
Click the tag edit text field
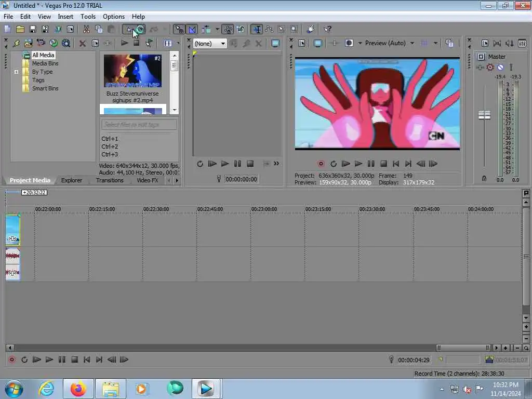139,125
